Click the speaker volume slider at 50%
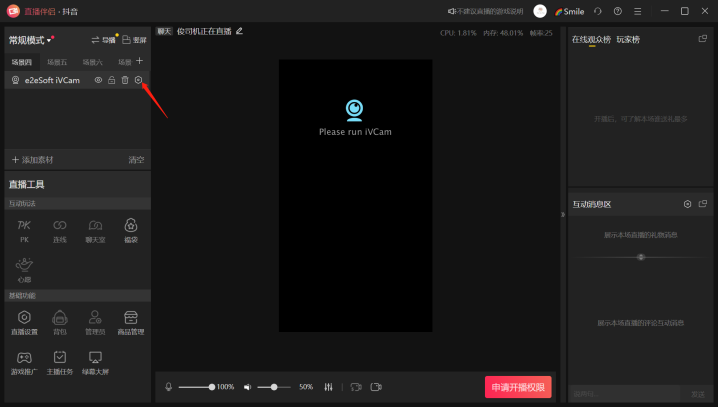 (x=274, y=387)
